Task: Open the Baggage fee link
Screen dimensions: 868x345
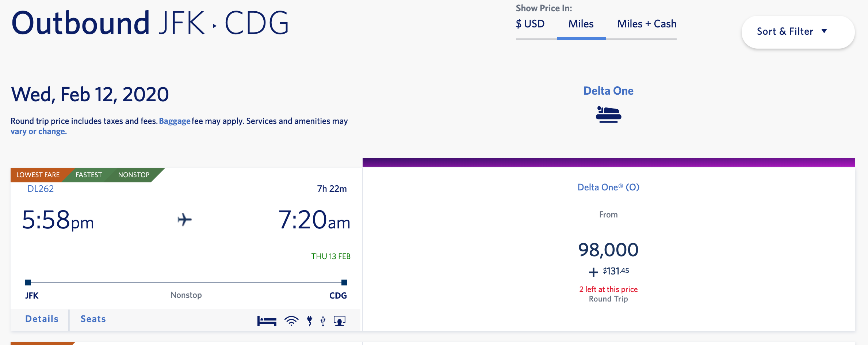Action: (175, 121)
